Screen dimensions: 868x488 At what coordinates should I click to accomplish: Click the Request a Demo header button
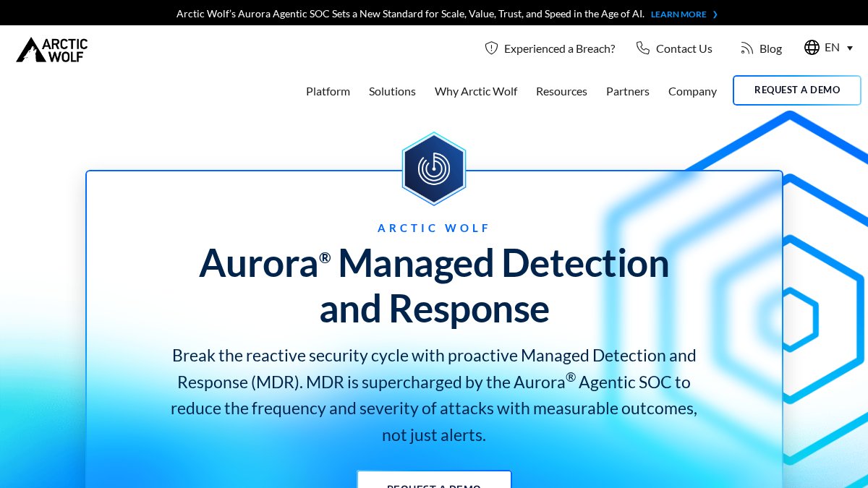[797, 90]
